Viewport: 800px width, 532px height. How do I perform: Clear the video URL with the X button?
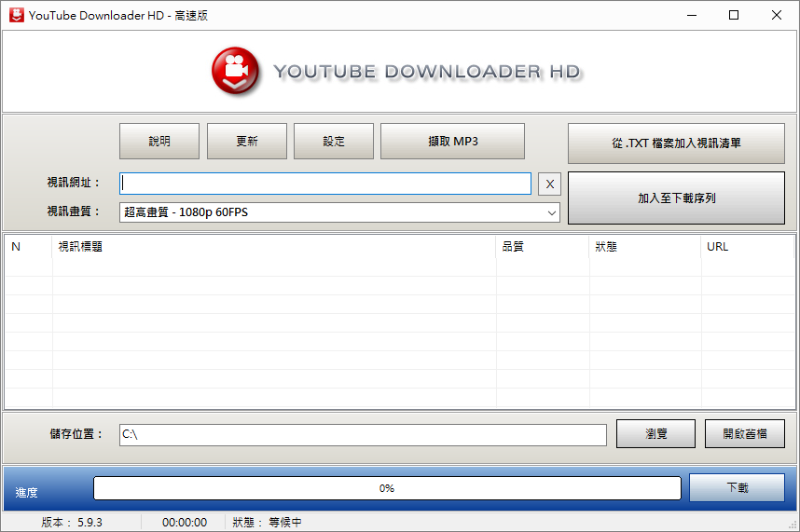(x=550, y=184)
